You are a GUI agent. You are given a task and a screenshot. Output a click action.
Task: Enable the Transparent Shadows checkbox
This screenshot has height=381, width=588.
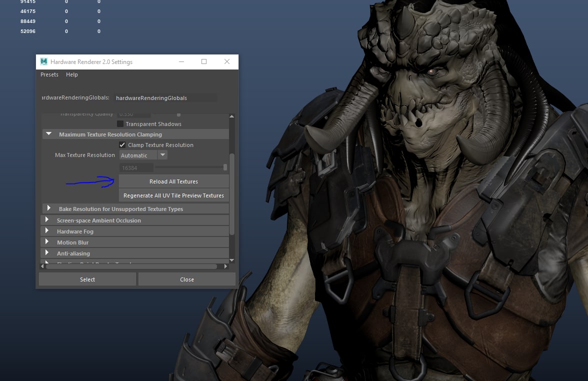(x=120, y=124)
